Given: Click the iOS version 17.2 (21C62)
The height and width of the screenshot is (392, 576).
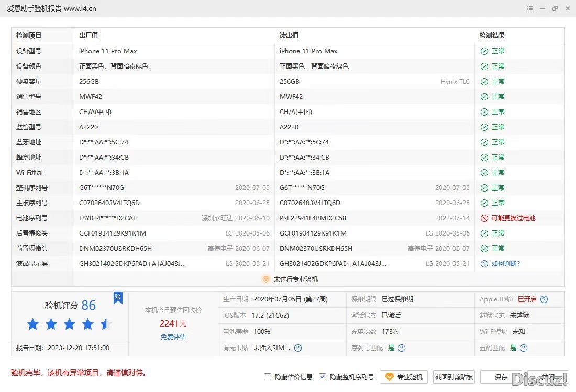Looking at the screenshot, I should (x=270, y=315).
